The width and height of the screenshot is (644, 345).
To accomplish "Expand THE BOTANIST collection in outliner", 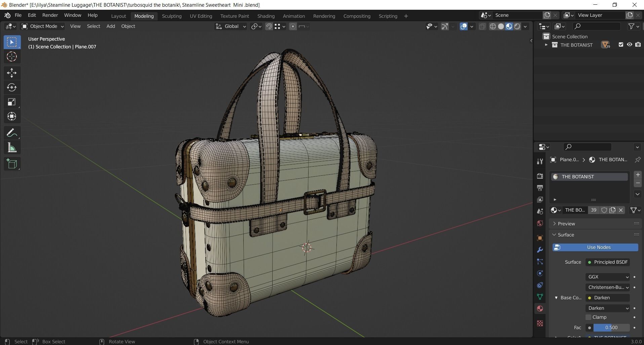I will coord(546,45).
